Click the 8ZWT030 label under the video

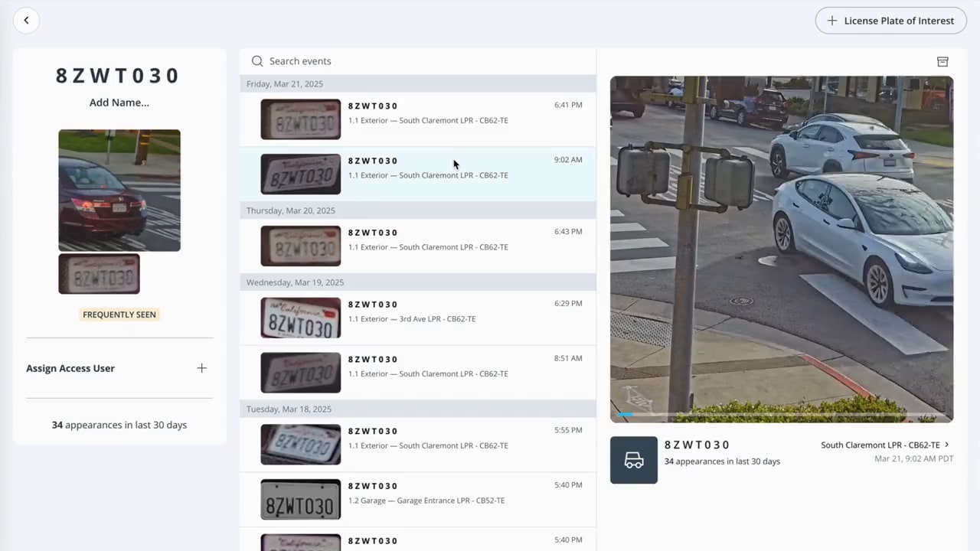click(x=697, y=445)
